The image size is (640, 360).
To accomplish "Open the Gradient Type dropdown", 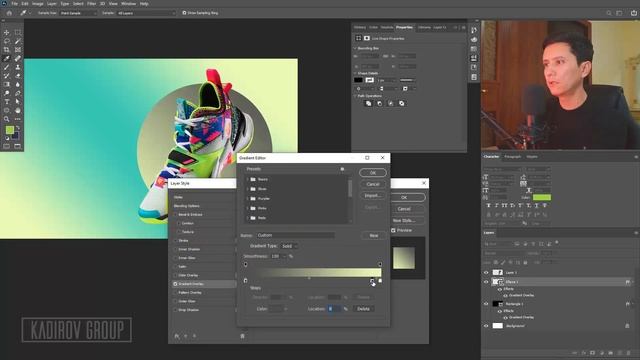I will [289, 246].
